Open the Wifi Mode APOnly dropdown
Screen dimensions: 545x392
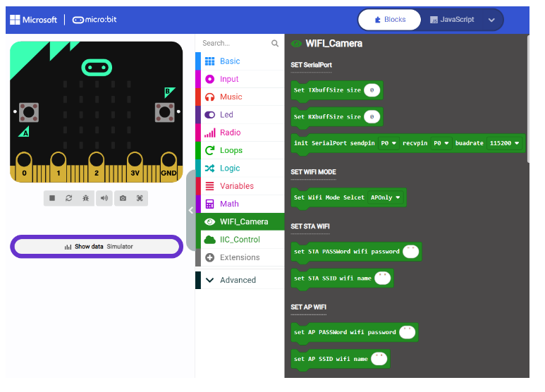tap(386, 197)
